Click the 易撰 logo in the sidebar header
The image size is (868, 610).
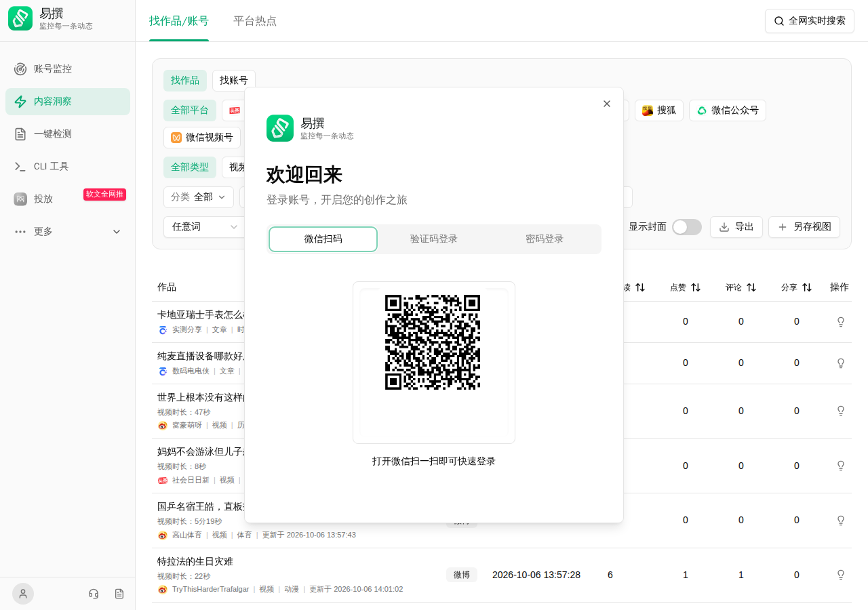(20, 19)
